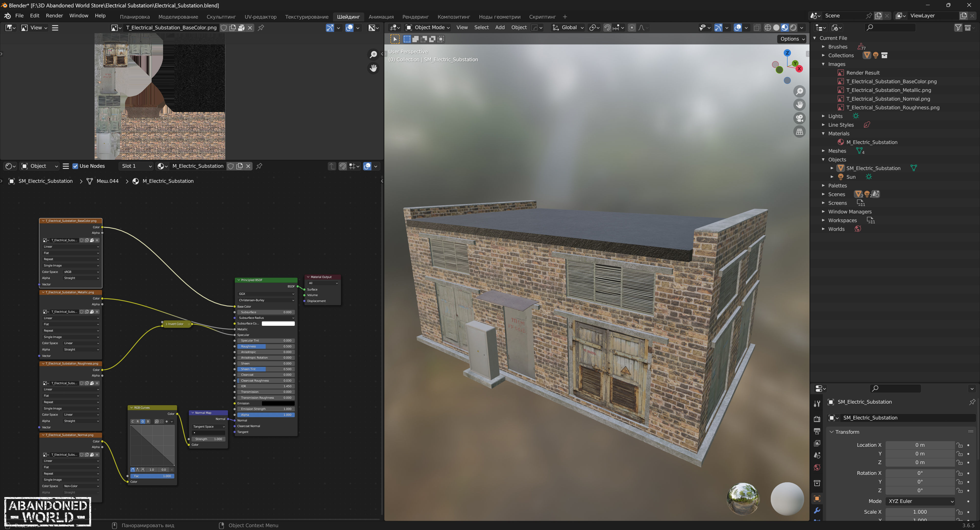Switch to the Моделирование workspace tab

click(x=178, y=17)
